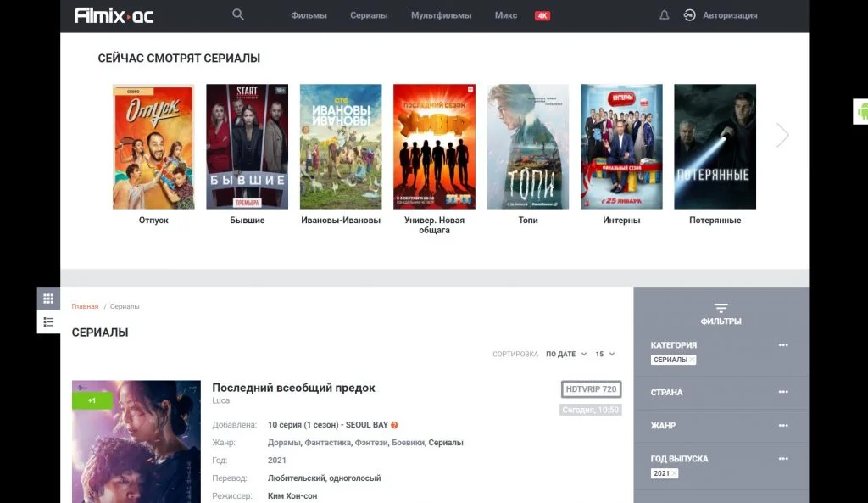
Task: Open the site search magnifier
Action: [237, 14]
